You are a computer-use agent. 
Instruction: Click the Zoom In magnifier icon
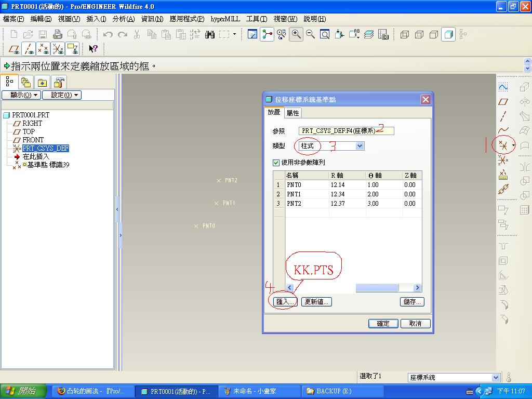(296, 34)
